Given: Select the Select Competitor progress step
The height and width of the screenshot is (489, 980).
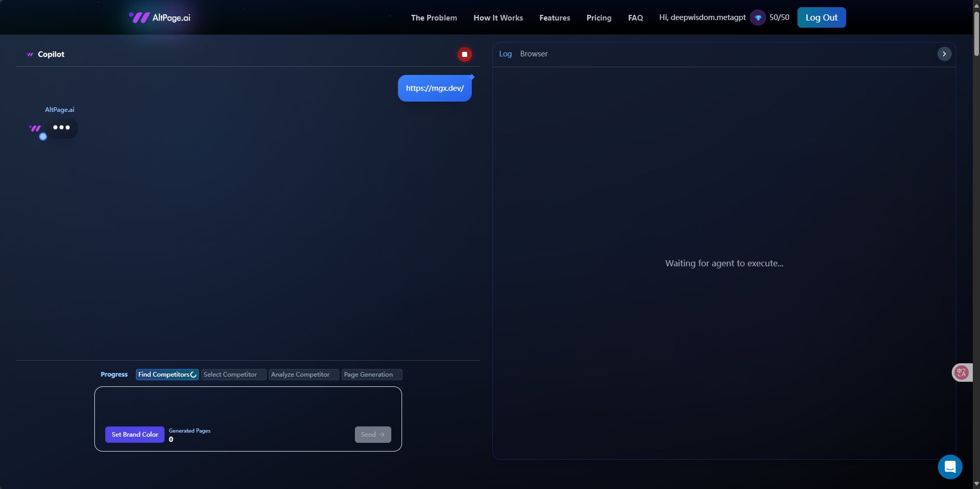Looking at the screenshot, I should tap(234, 375).
